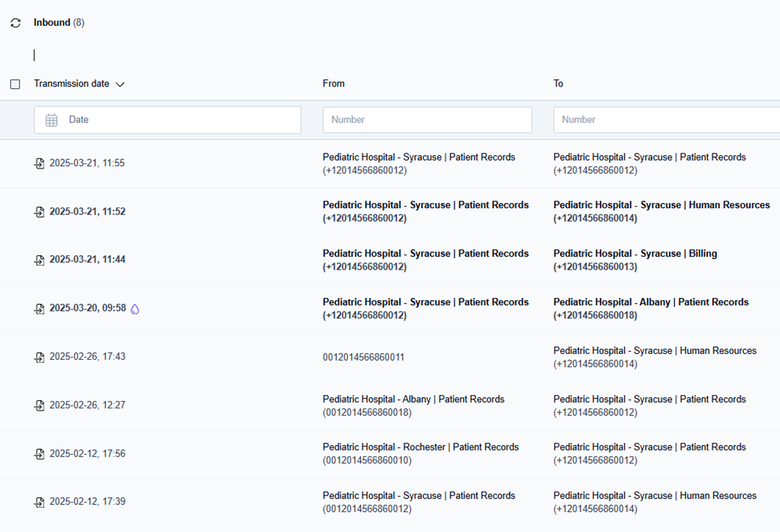Click the fax icon for 2025-03-21, 11:52
This screenshot has width=780, height=532.
click(x=39, y=212)
